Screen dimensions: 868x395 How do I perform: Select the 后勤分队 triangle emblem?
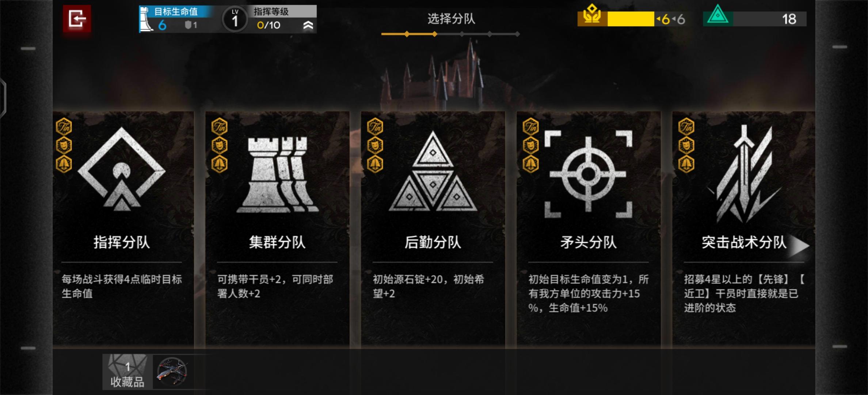click(x=433, y=171)
